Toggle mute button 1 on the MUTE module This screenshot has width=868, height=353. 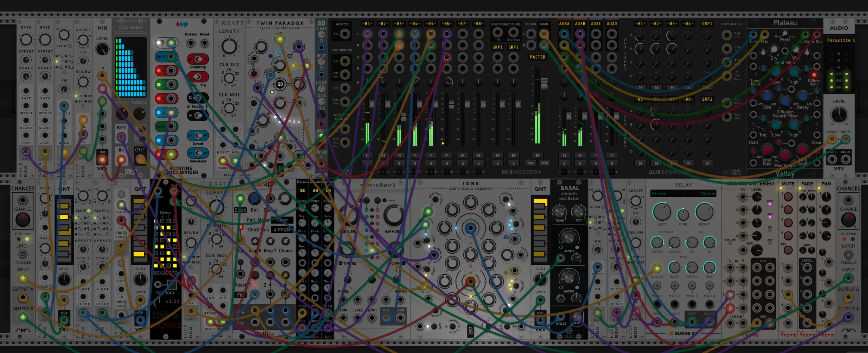(x=788, y=197)
